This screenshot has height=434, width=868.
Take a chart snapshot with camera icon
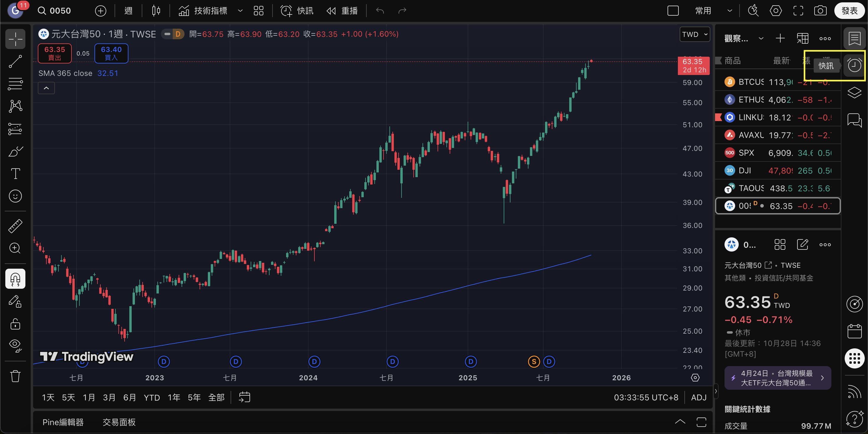(x=820, y=11)
